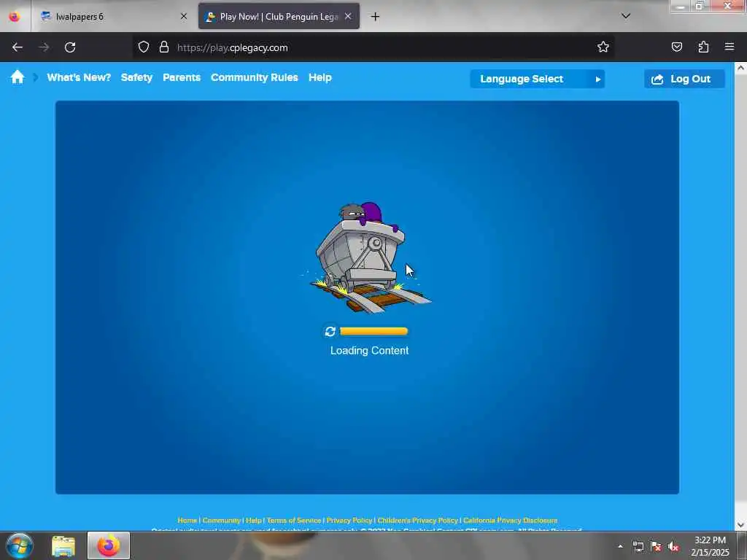This screenshot has width=747, height=560.
Task: Open the Safety menu item
Action: 136,77
